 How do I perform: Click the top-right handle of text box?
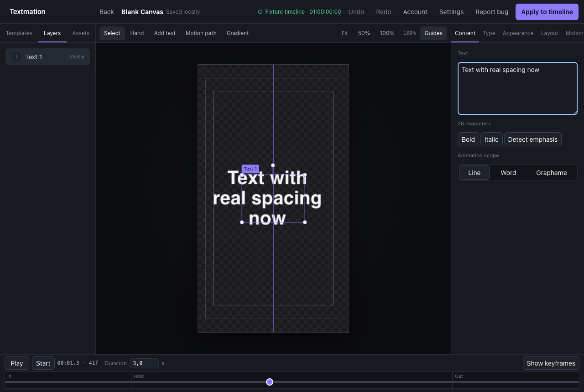305,175
